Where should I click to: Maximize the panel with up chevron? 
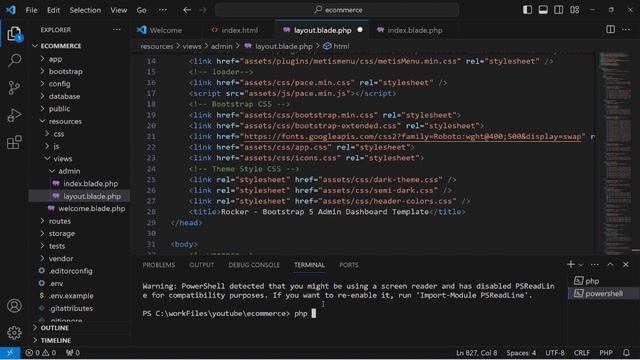pyautogui.click(x=610, y=264)
